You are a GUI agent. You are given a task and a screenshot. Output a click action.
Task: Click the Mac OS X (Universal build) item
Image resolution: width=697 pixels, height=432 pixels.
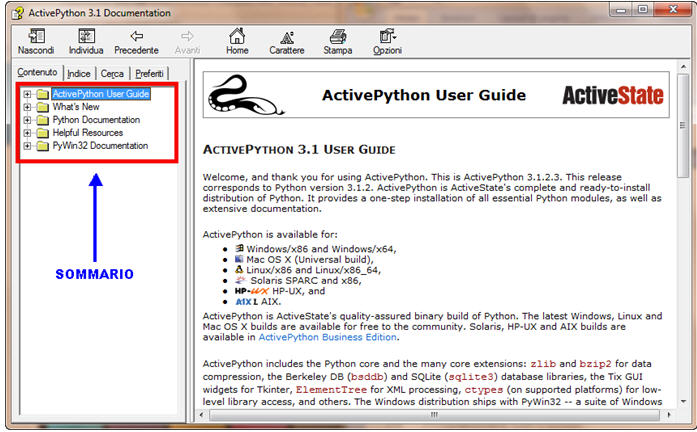point(304,260)
